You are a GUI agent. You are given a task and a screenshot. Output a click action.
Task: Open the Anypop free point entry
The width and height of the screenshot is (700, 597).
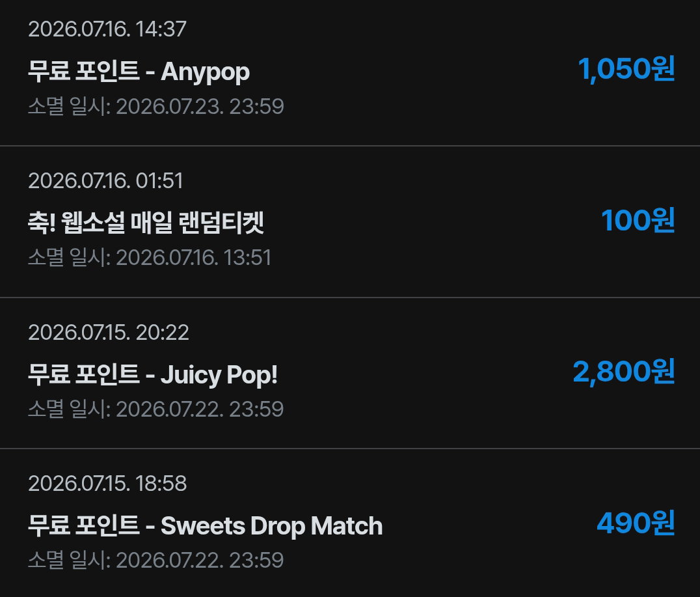[x=350, y=72]
